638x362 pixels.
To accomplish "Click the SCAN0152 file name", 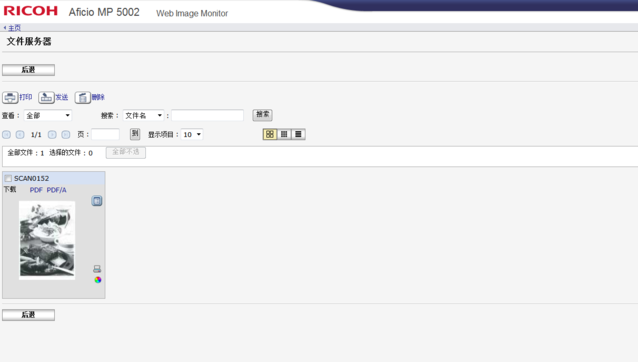I will (31, 179).
